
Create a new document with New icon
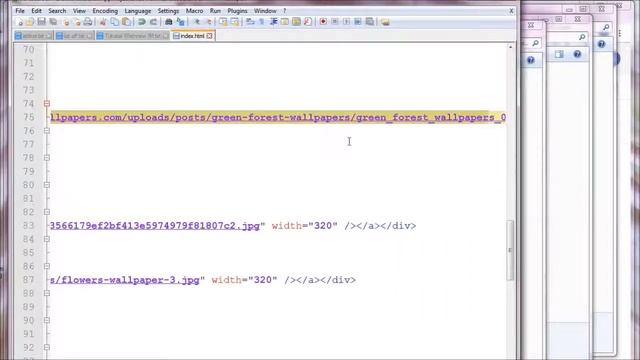coord(19,22)
